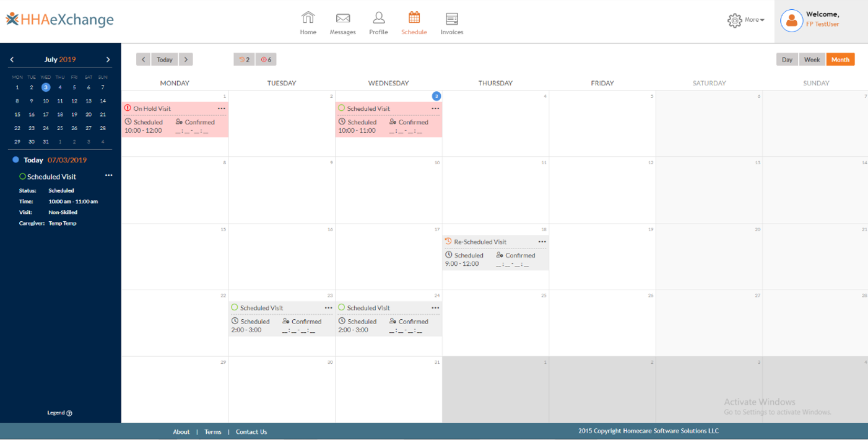Click the rescheduled visits counter showing 2
This screenshot has height=440, width=868.
tap(244, 59)
